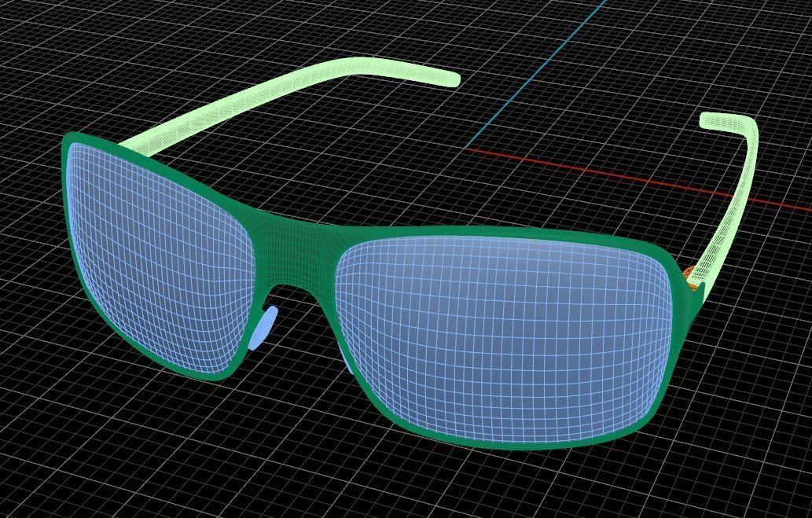
Task: Select the left blue lens mesh
Action: click(160, 259)
